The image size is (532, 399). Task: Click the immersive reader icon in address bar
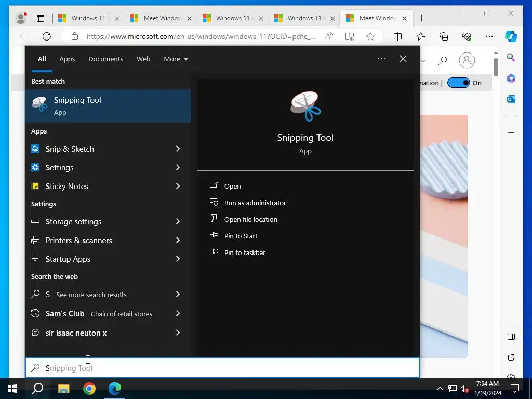pyautogui.click(x=350, y=36)
